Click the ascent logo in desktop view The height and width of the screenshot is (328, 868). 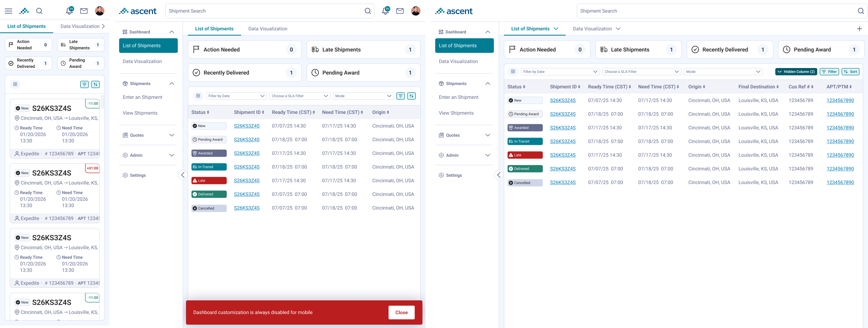[453, 11]
